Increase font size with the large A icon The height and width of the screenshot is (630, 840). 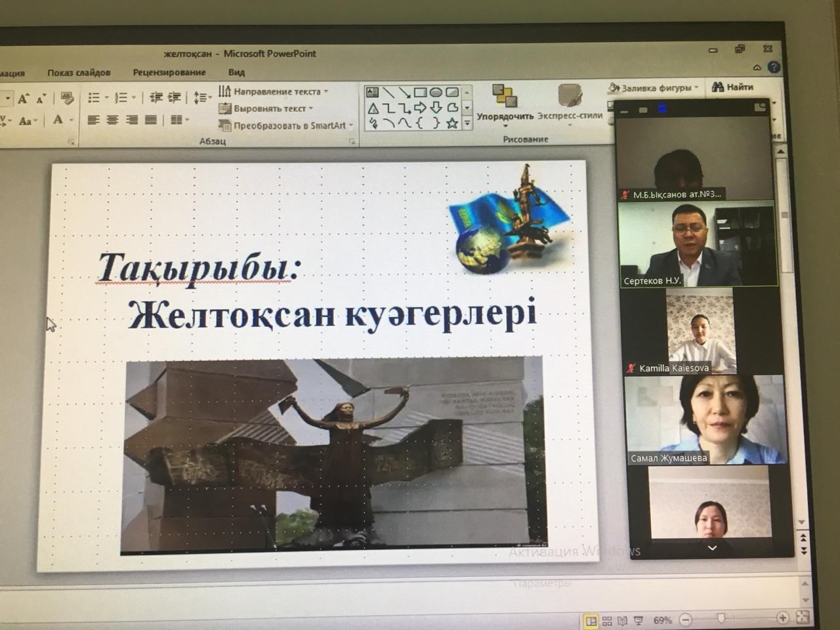pyautogui.click(x=23, y=98)
